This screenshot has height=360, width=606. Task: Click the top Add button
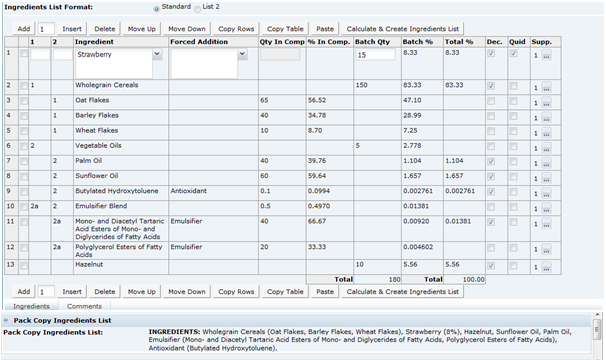coord(24,29)
